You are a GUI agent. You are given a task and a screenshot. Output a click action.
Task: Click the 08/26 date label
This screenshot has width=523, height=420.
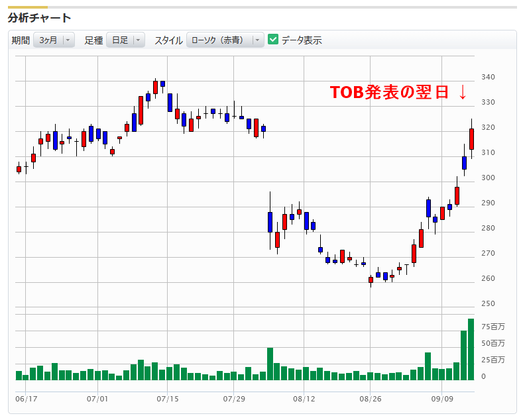tap(371, 399)
